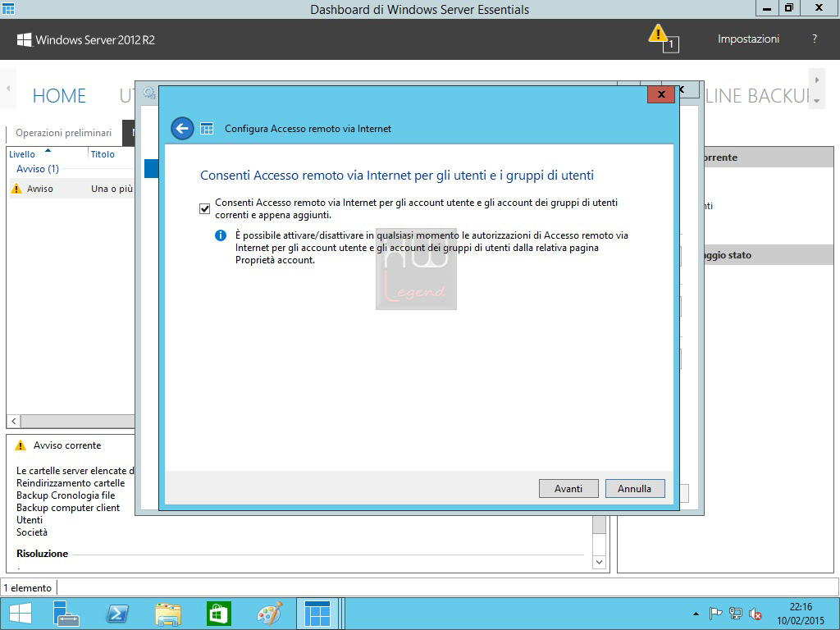This screenshot has width=840, height=630.
Task: Uncheck Consenti Accesso remoto via Internet checkbox
Action: point(204,208)
